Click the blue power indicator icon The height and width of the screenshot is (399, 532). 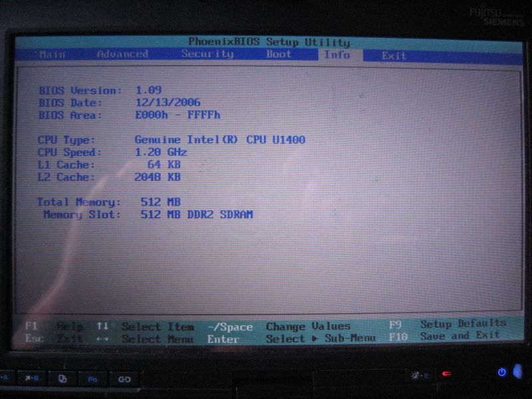point(502,372)
